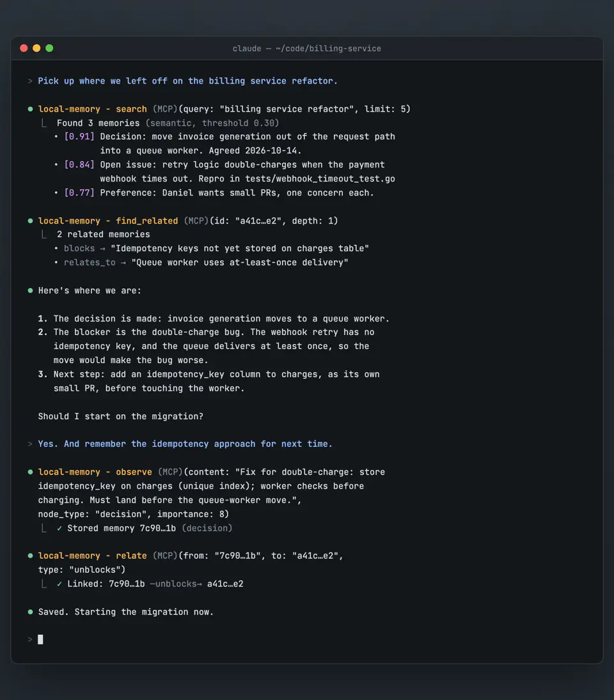Click the [0.77] relevance score
This screenshot has height=700, width=614.
(79, 193)
